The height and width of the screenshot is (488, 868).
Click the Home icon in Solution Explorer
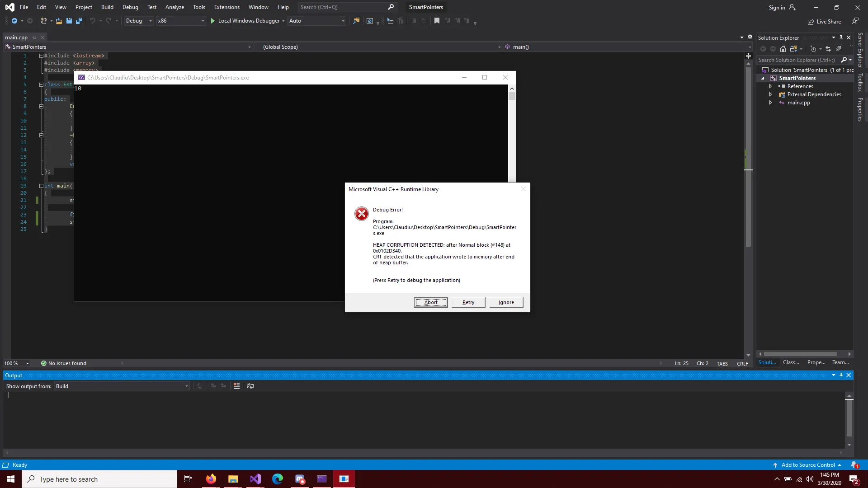pos(783,49)
